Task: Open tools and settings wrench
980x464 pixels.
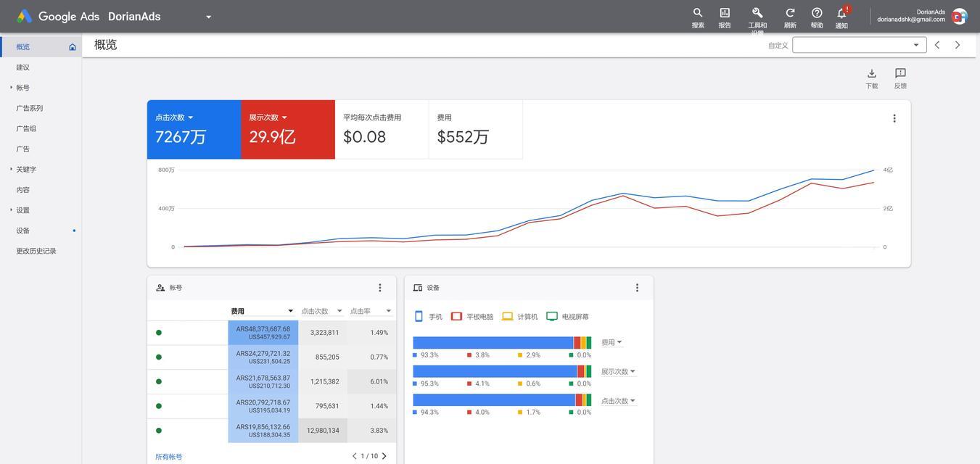Action: (x=757, y=13)
